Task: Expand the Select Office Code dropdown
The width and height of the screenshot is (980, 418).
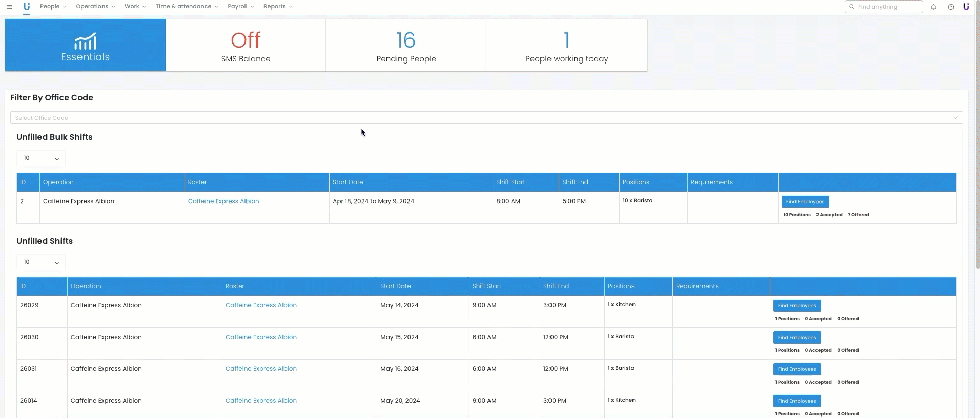Action: (x=486, y=118)
